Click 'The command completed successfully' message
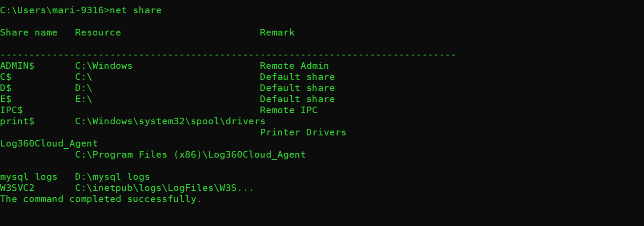This screenshot has height=226, width=644. click(x=101, y=199)
